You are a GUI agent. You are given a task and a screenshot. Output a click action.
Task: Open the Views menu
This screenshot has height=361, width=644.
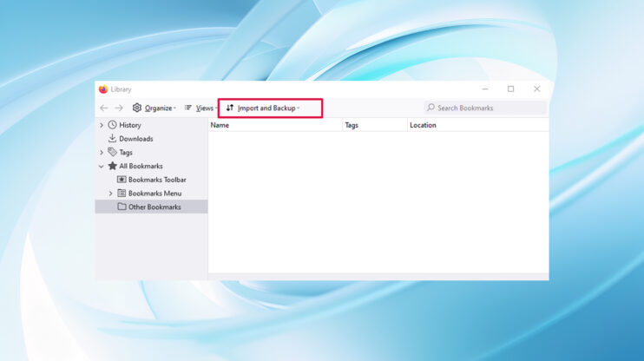pos(200,108)
